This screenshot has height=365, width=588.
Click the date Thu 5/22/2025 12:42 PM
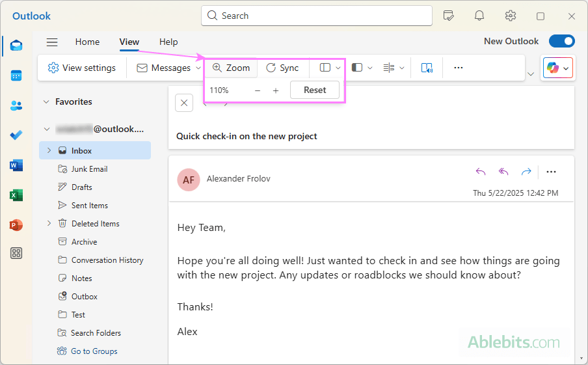pyautogui.click(x=515, y=193)
